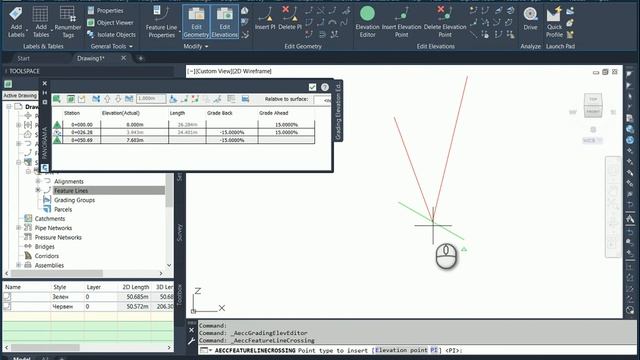Expand the Pipe Networks node
This screenshot has width=640, height=360.
pos(19,228)
